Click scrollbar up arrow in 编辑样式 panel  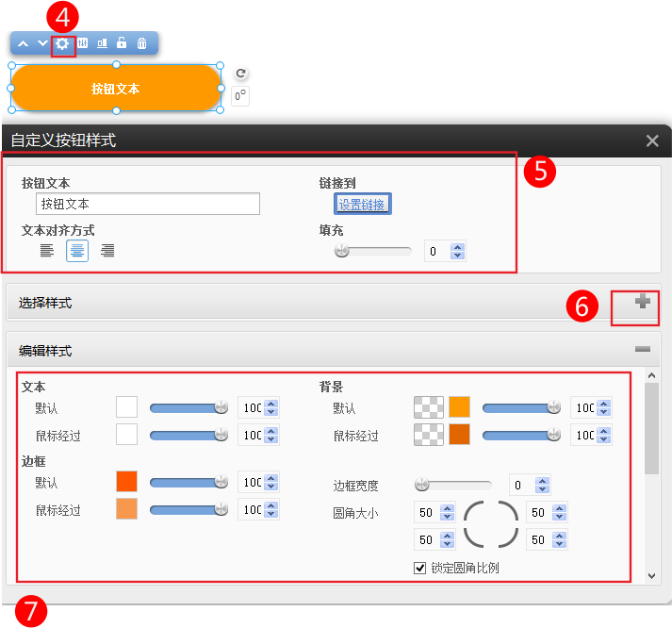(x=652, y=375)
